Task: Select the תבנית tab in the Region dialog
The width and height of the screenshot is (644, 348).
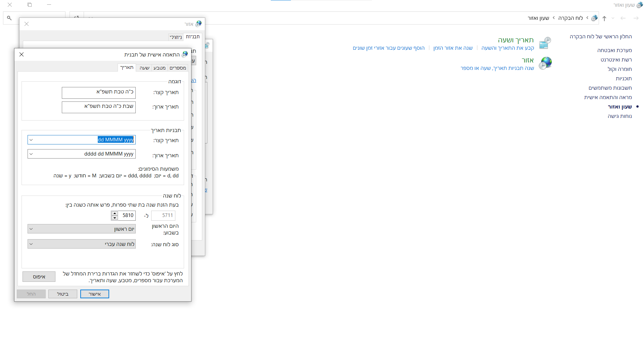Action: point(193,37)
